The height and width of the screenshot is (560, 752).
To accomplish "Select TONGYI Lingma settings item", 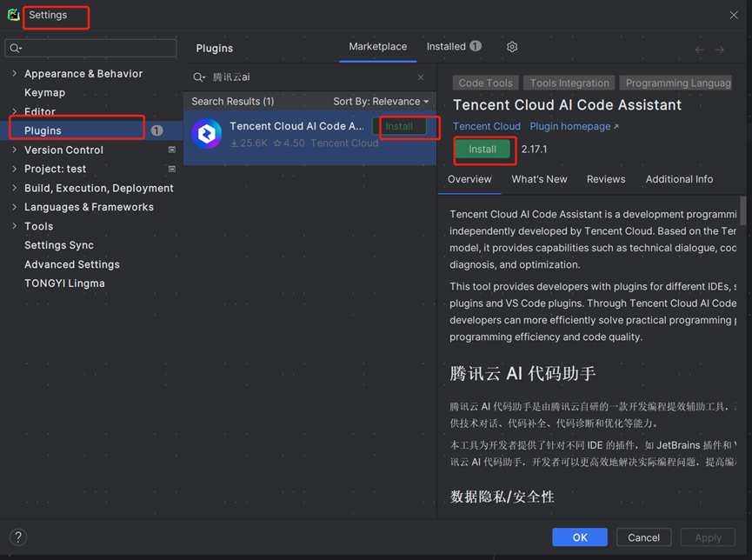I will point(64,283).
